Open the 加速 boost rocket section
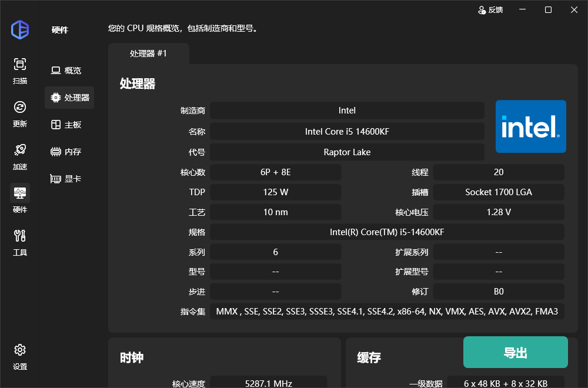588x388 pixels. 20,157
